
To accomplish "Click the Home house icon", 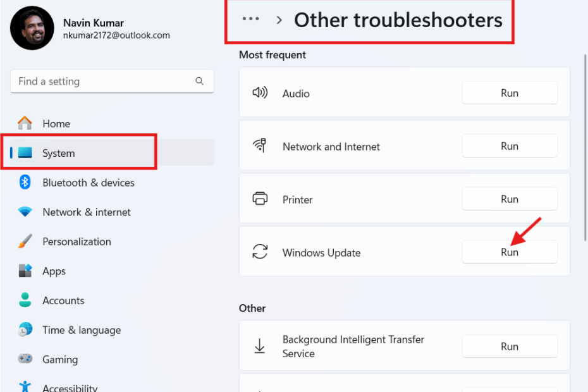I will pyautogui.click(x=25, y=123).
